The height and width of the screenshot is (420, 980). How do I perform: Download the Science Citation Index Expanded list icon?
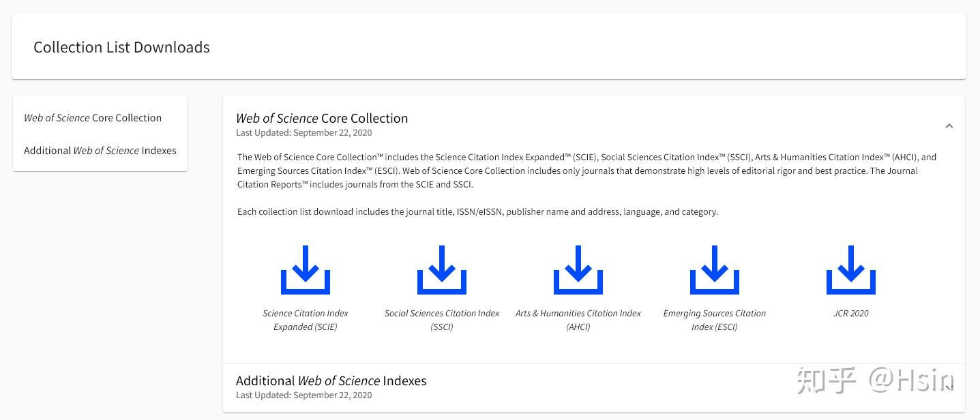pyautogui.click(x=305, y=270)
